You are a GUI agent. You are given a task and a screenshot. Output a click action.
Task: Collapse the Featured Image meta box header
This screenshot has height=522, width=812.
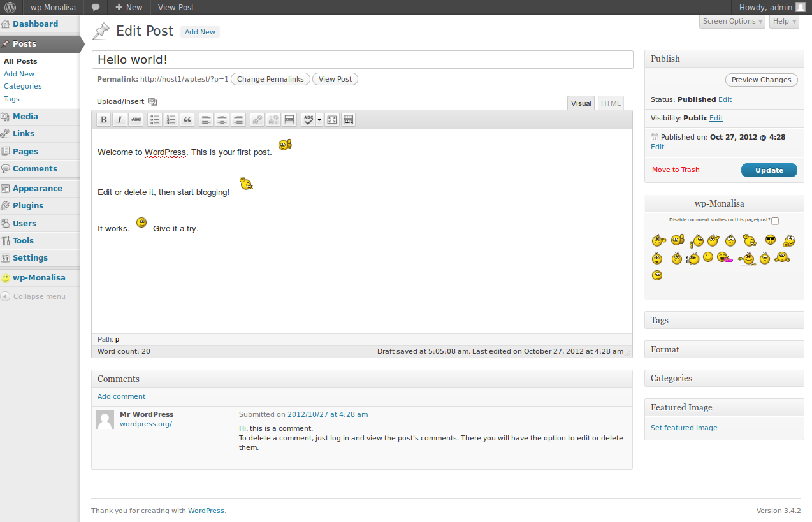pos(724,407)
